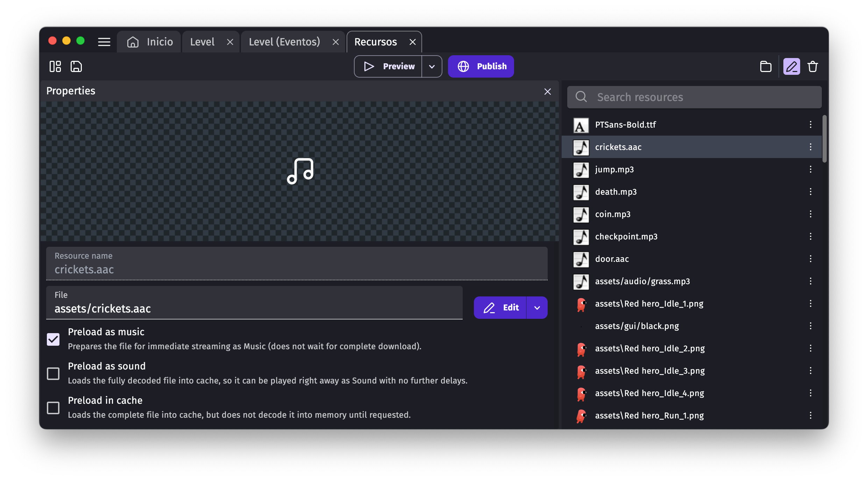The height and width of the screenshot is (481, 868).
Task: Click the Publish button
Action: coord(481,66)
